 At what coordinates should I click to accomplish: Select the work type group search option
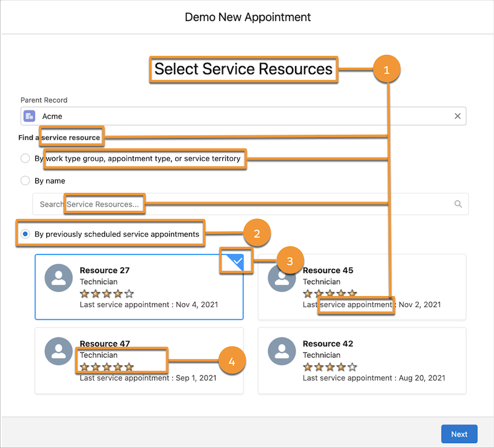25,158
